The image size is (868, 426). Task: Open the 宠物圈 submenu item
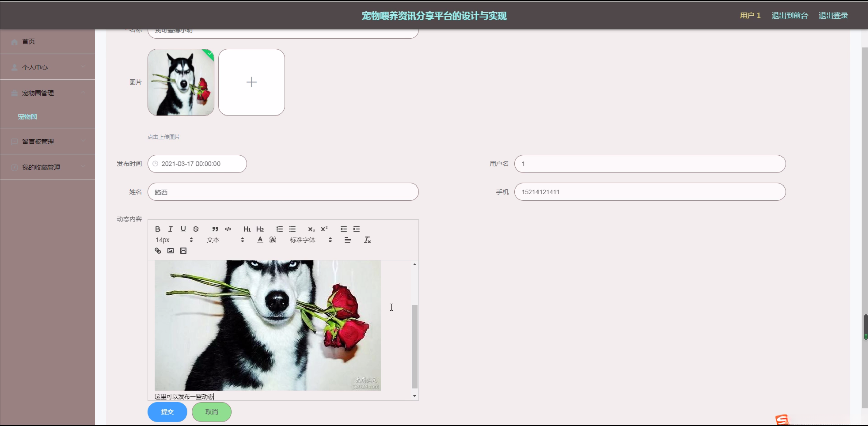coord(27,117)
